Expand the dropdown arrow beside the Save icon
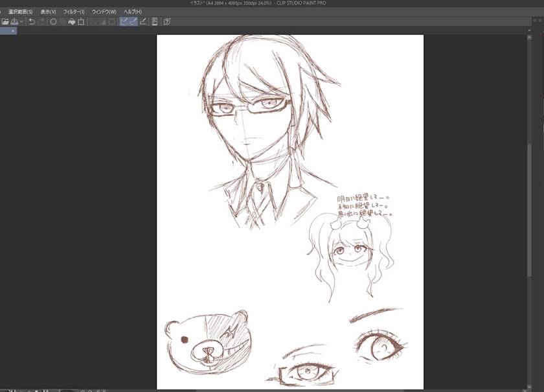This screenshot has height=392, width=544. [21, 21]
